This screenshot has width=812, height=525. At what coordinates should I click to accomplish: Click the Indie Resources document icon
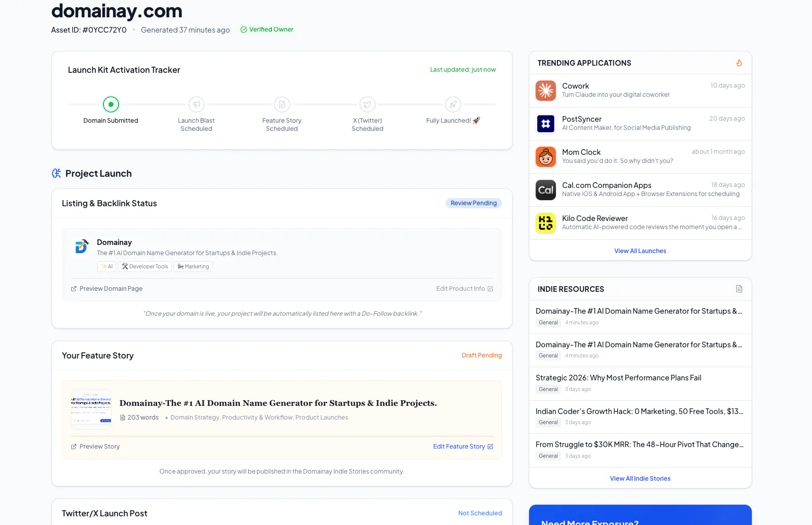739,289
